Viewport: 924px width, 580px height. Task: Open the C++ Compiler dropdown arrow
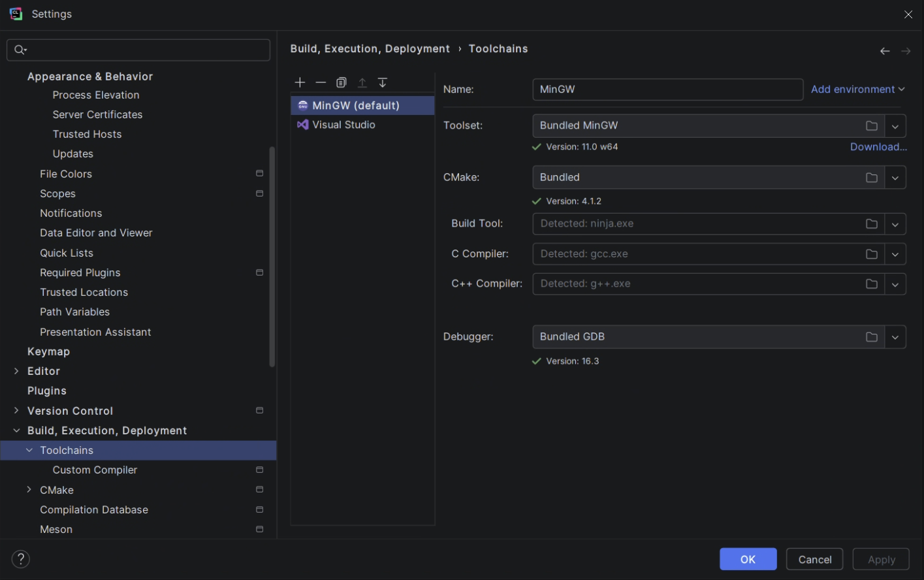pos(895,284)
